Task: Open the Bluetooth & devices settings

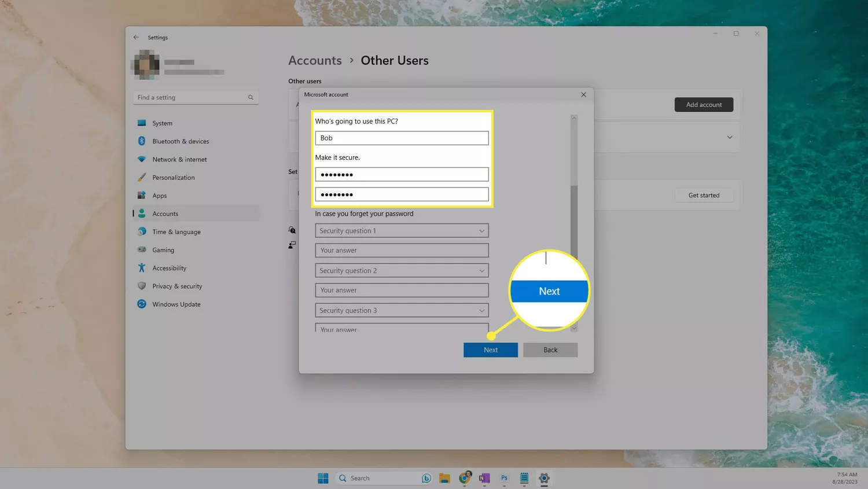Action: 181,141
